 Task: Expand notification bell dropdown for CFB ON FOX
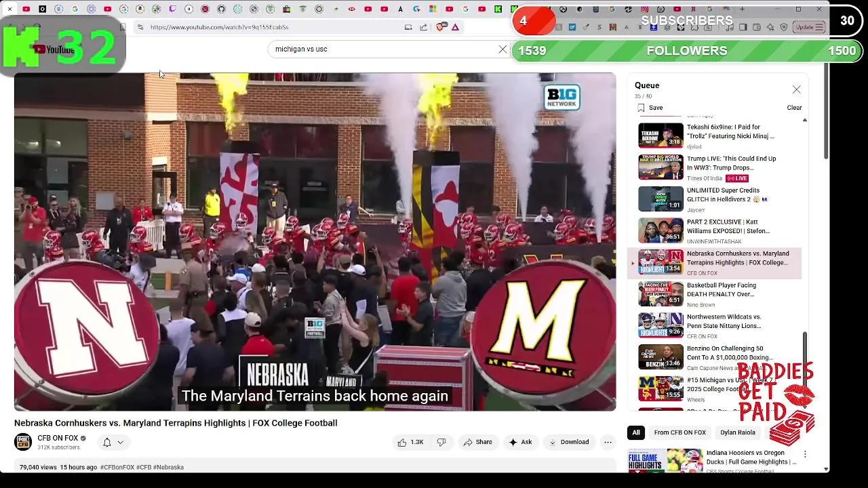(x=113, y=443)
